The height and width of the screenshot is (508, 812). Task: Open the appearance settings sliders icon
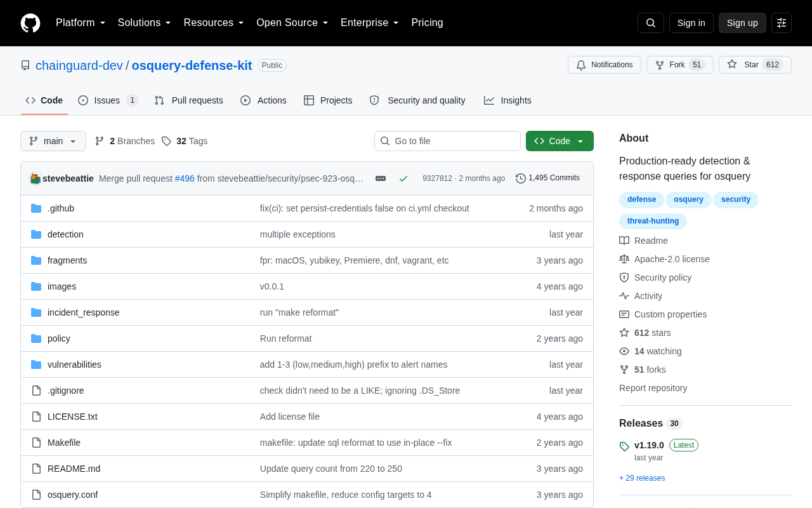click(x=782, y=23)
